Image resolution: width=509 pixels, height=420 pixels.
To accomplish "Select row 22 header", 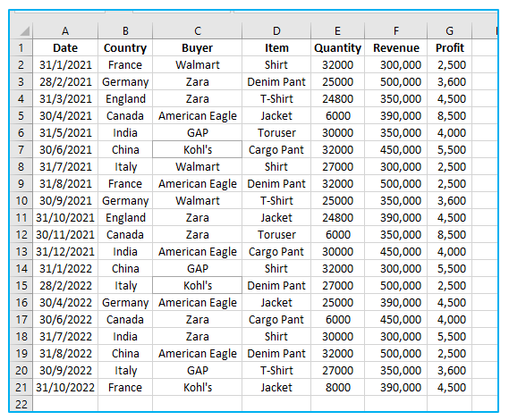I will click(21, 404).
